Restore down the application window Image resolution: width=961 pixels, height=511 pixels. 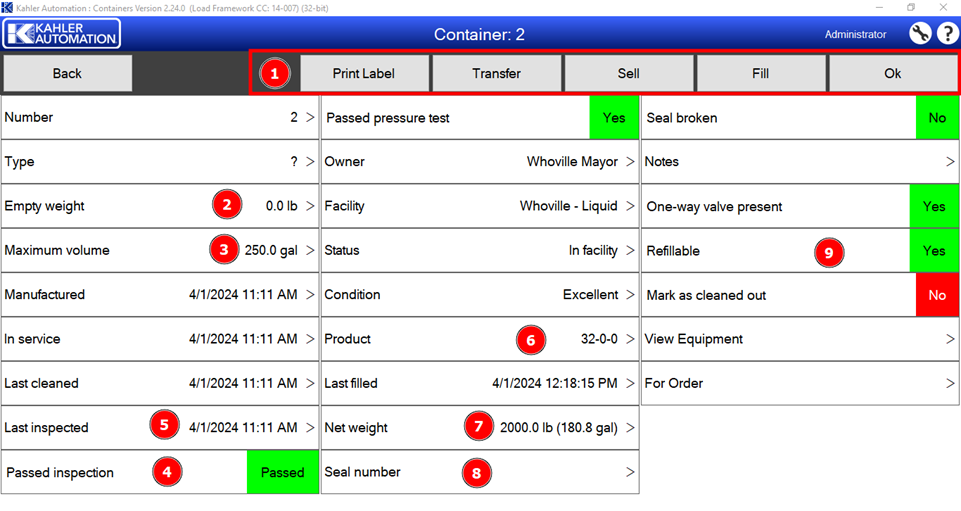click(x=911, y=7)
